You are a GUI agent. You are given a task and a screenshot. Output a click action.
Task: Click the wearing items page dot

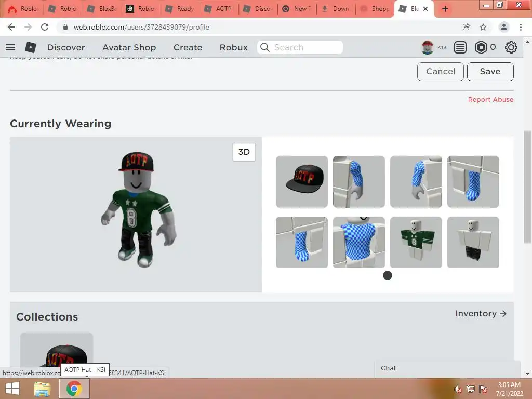click(388, 275)
